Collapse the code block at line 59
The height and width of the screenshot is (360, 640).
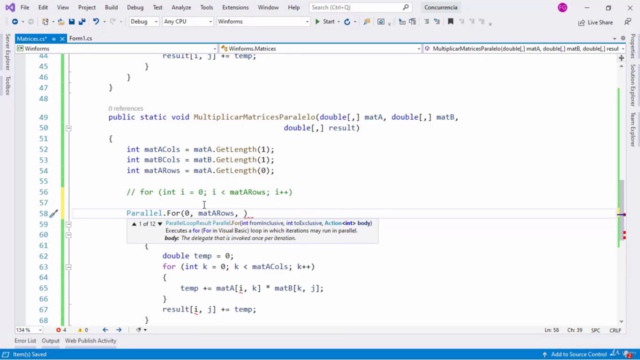click(69, 224)
